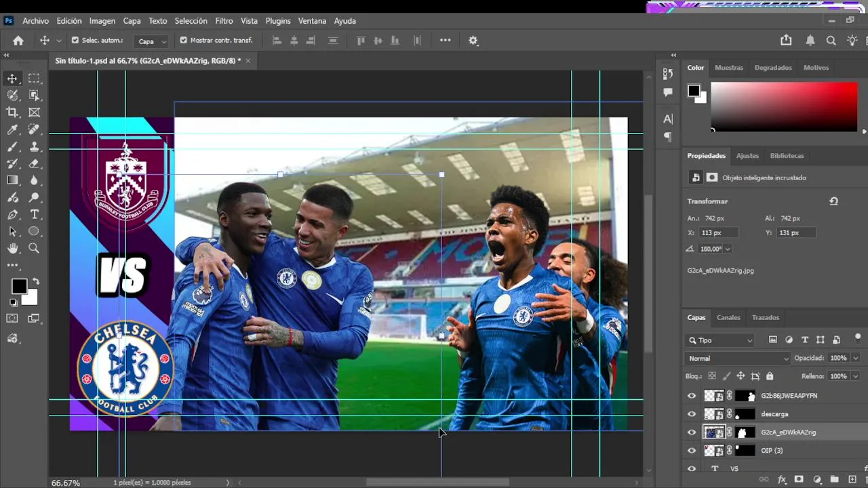Open the rotation angle 180,00° dropdown

coord(728,249)
